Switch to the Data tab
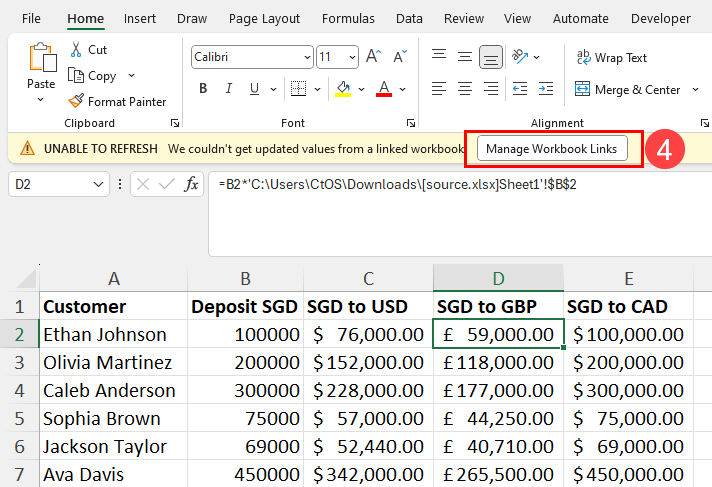This screenshot has height=487, width=712. tap(409, 19)
